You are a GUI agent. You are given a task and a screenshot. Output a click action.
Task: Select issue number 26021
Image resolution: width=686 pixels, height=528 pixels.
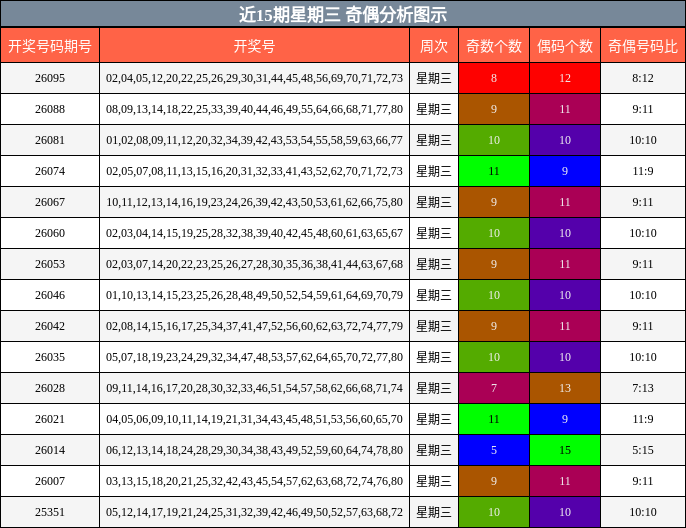tap(50, 419)
